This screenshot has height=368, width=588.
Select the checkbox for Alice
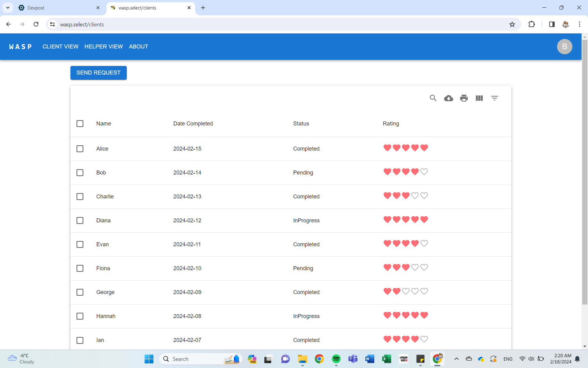[x=80, y=149]
